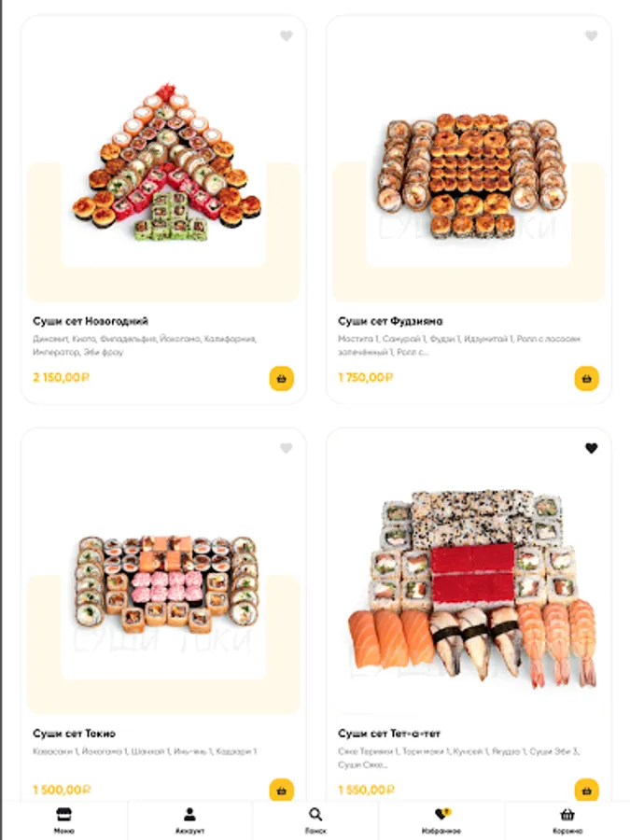Open the Избранное favorites tab

(x=441, y=820)
